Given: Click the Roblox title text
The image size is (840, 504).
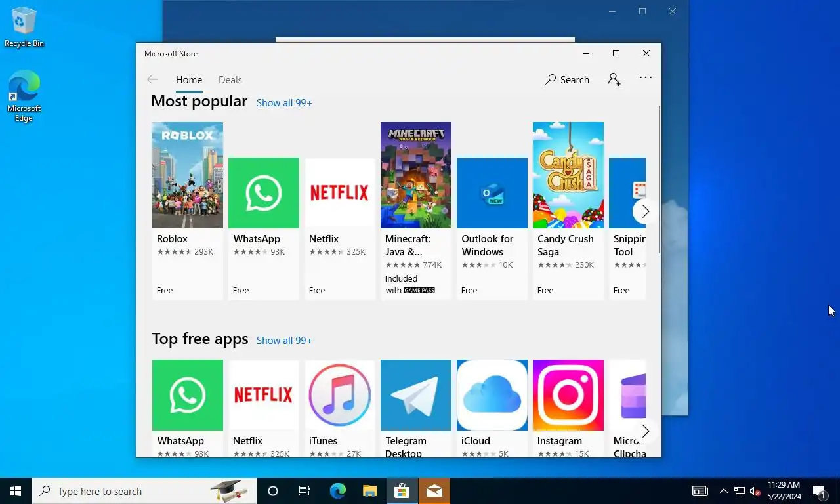Looking at the screenshot, I should point(172,239).
